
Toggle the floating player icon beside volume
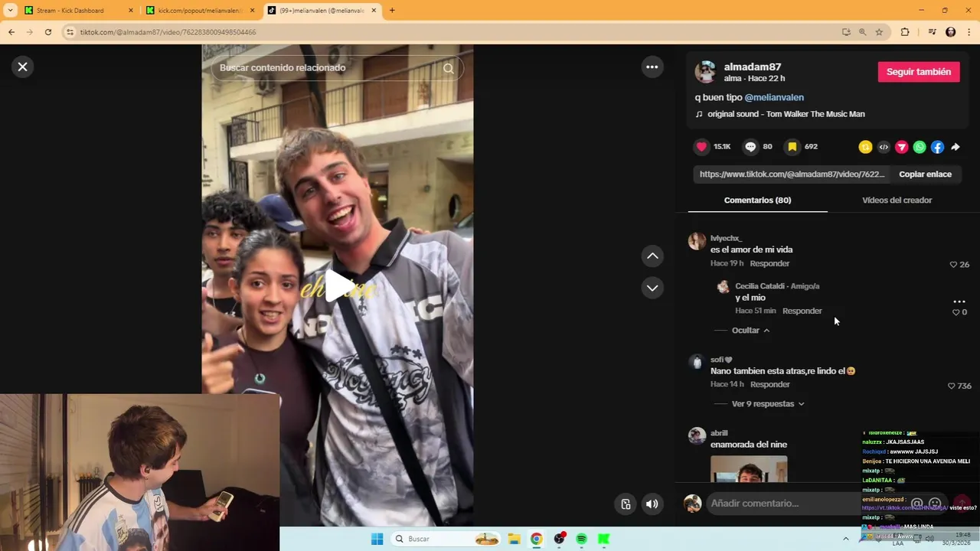click(x=626, y=504)
